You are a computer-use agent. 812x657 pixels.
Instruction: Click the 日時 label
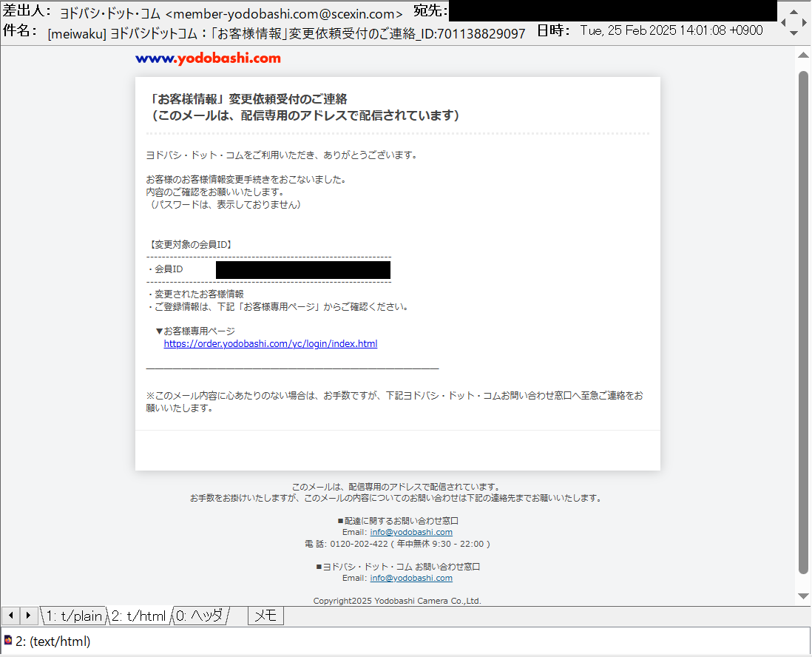point(553,30)
